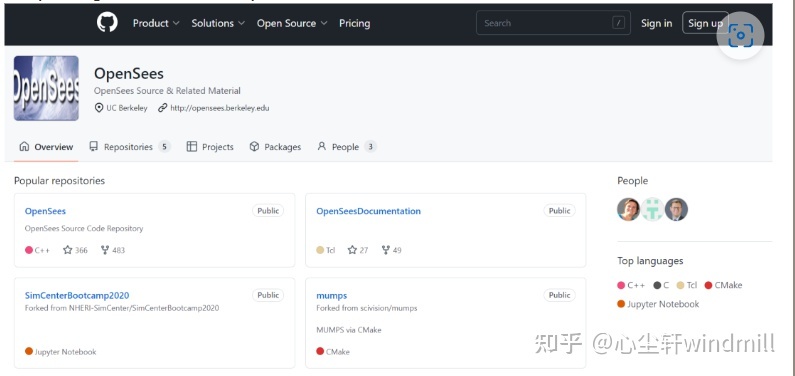Open the Open Source dropdown
Screen dimensions: 795x376
coord(292,23)
